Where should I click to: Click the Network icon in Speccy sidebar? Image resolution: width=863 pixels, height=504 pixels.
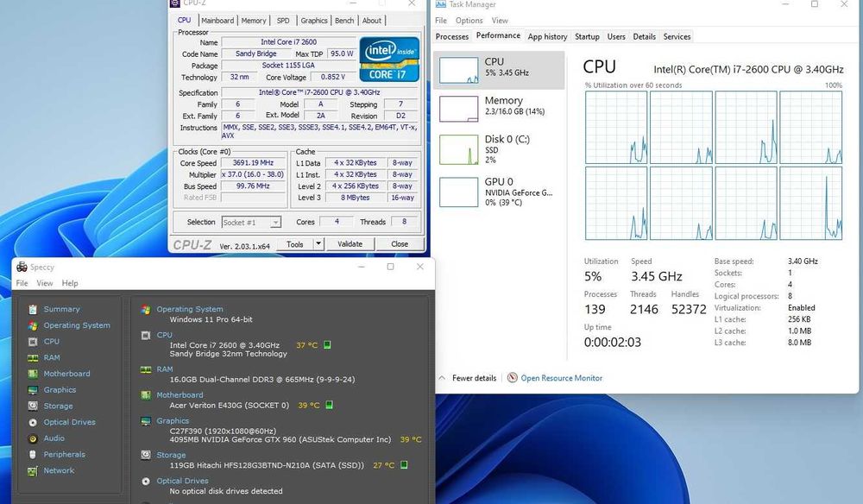point(33,471)
